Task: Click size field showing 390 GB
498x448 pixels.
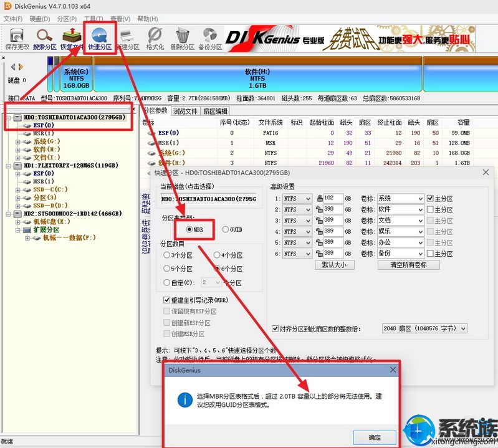Action: pos(333,209)
